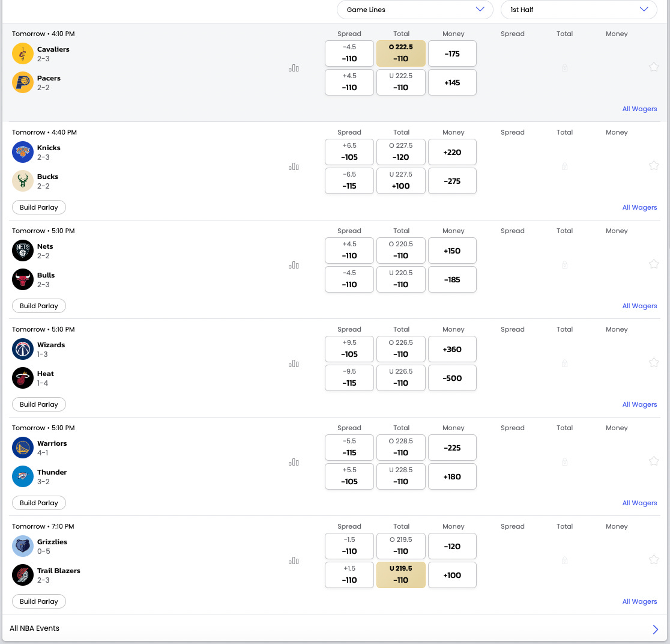Open stats chart icon for Knicks vs Bucks
The width and height of the screenshot is (670, 644).
pos(294,166)
